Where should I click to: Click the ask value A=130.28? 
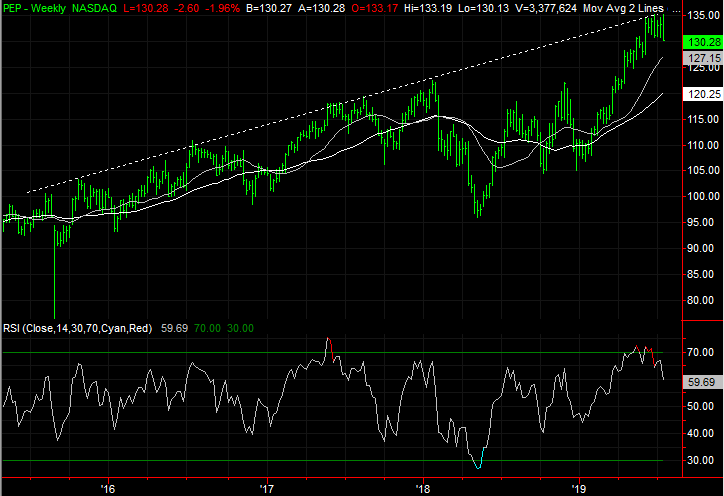point(321,8)
